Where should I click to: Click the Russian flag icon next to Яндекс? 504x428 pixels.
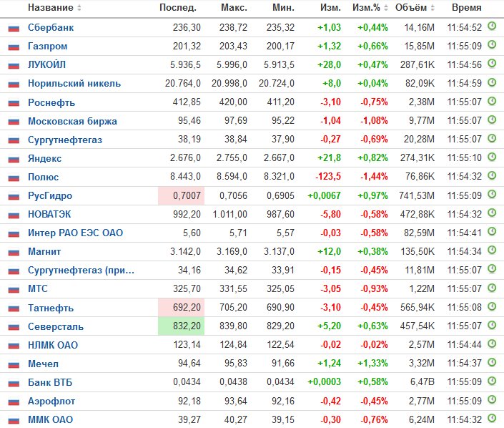[x=14, y=159]
